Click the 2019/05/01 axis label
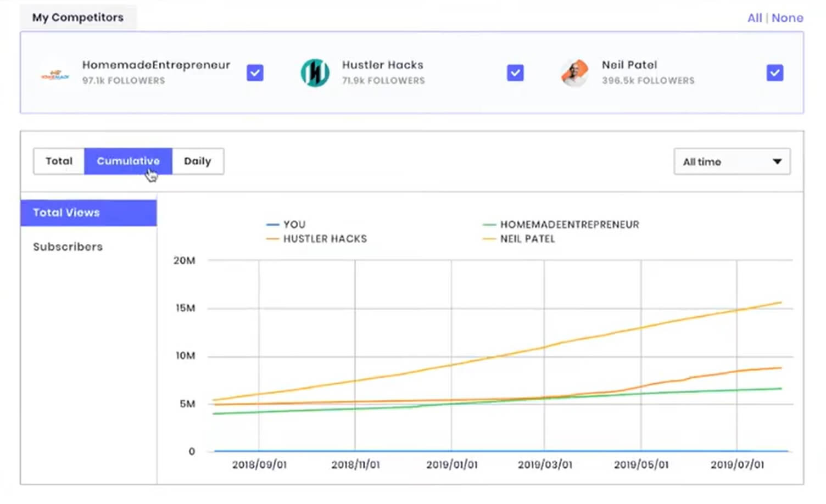 point(641,464)
